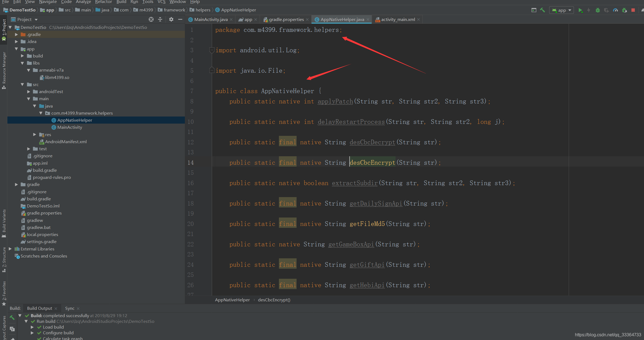Screen dimensions: 644x340
Task: Toggle the Layout Captures tool window
Action: pos(4,328)
